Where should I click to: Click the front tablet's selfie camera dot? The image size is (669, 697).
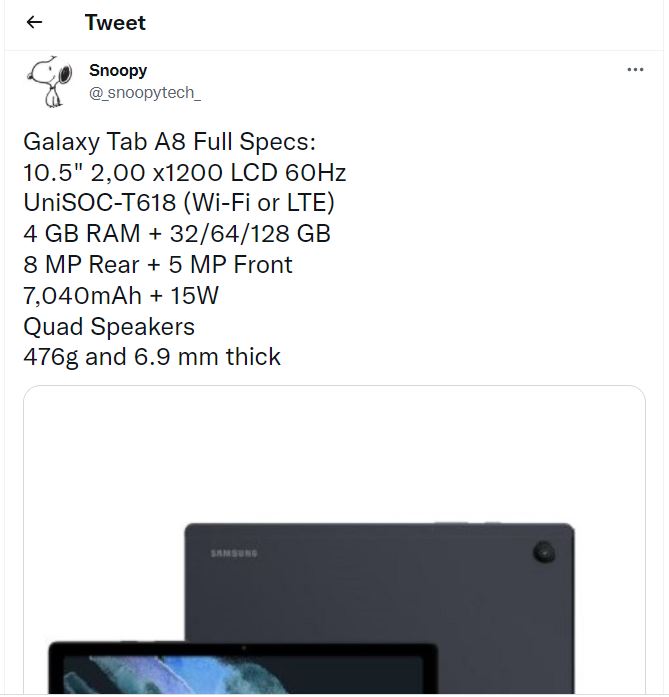pos(243,648)
